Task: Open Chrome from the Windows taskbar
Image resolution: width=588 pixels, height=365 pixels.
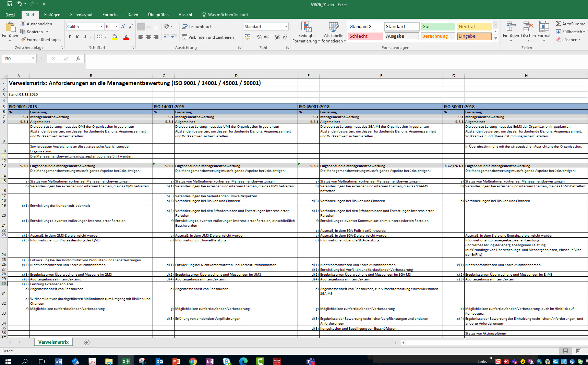Action: pos(193,361)
